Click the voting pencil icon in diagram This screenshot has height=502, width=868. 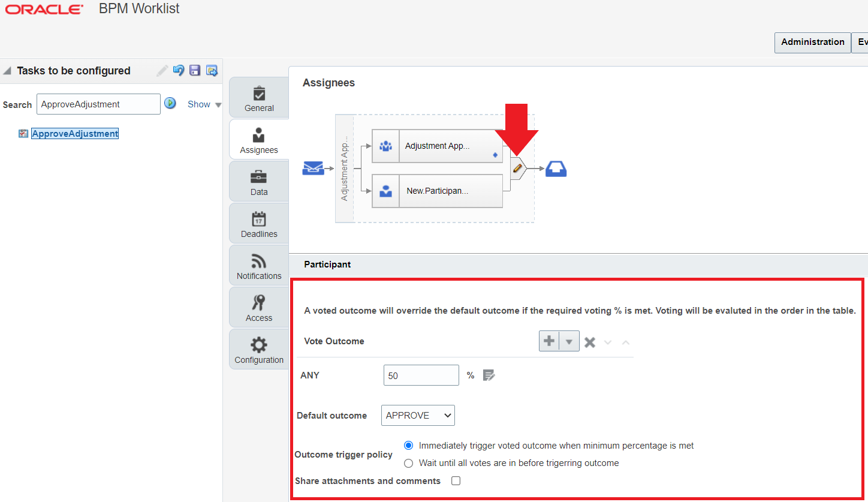coord(518,169)
